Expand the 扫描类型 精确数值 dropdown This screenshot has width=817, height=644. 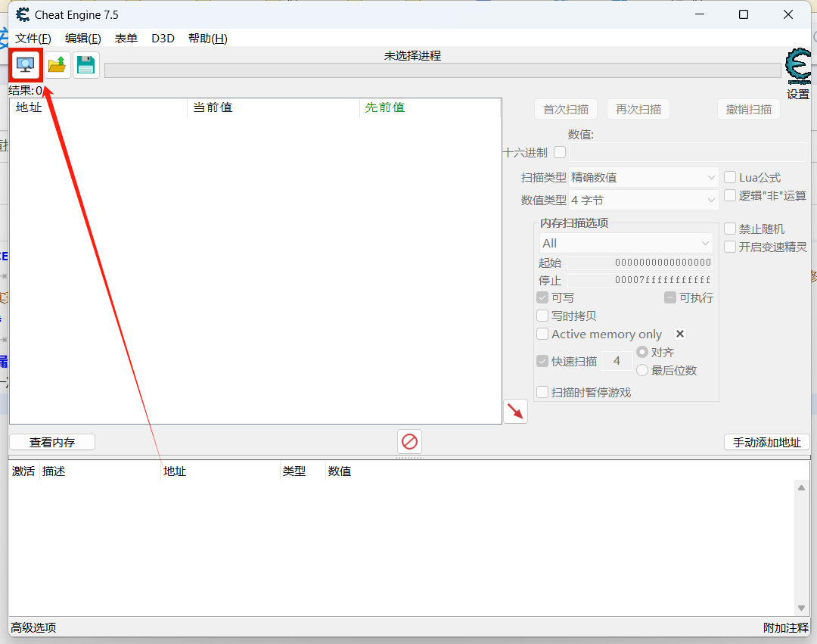point(644,178)
